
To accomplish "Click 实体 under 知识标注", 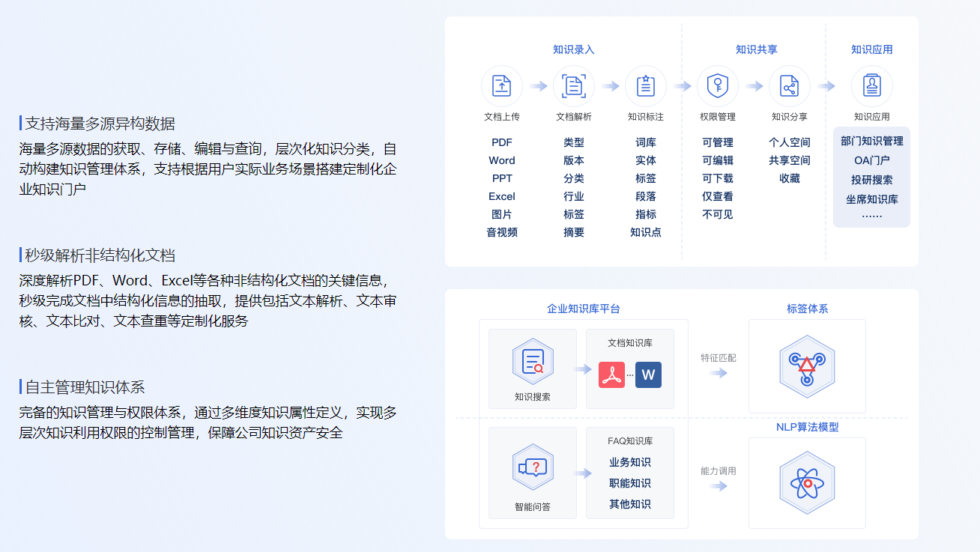I will click(x=646, y=160).
